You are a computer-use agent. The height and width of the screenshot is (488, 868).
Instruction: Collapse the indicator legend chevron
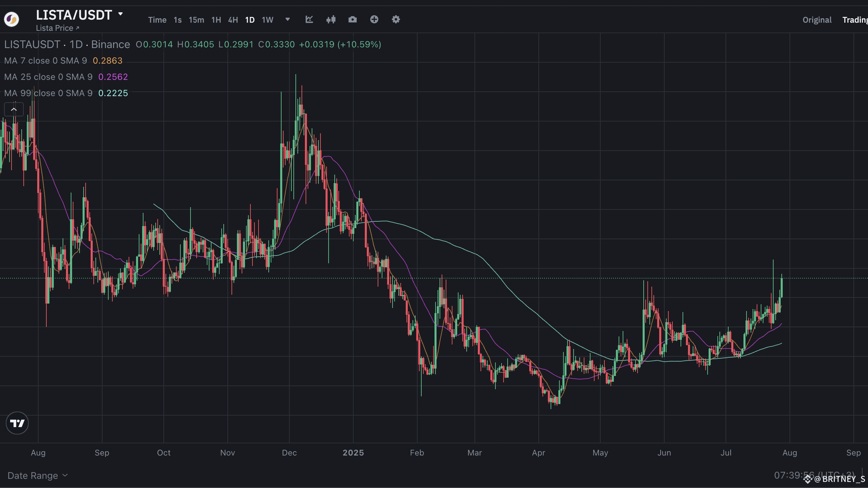tap(14, 109)
